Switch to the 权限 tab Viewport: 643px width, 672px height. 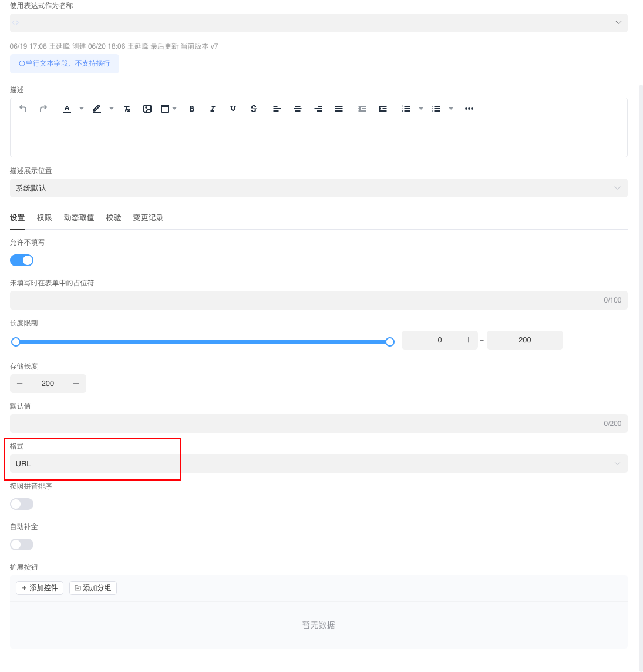[44, 217]
